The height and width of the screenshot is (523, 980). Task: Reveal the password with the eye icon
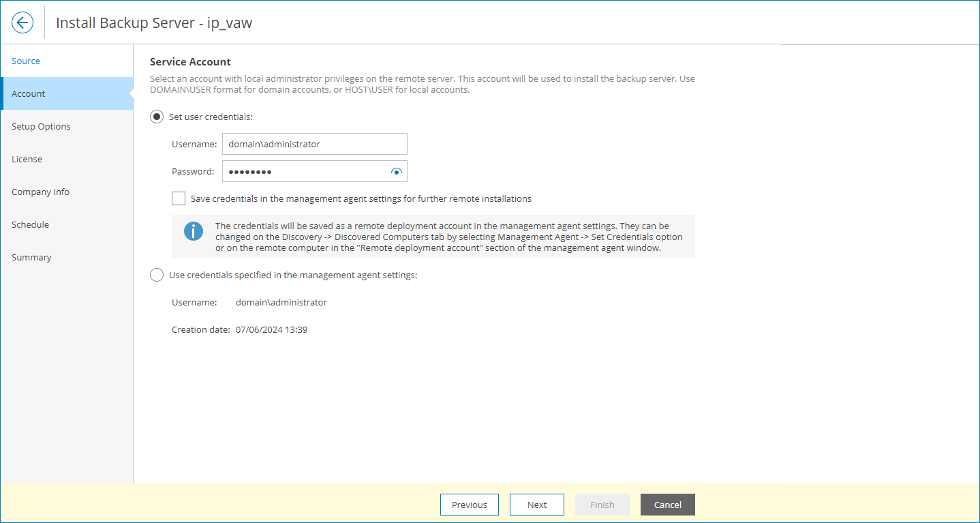click(396, 171)
